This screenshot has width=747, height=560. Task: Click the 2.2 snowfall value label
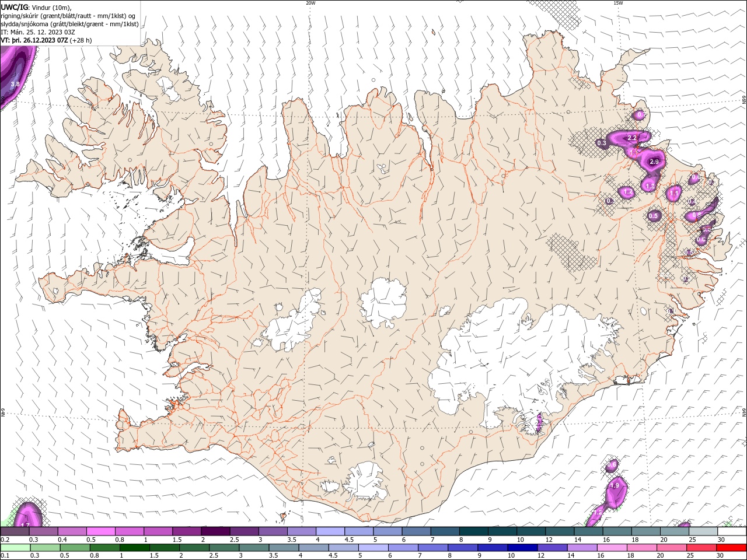[632, 138]
